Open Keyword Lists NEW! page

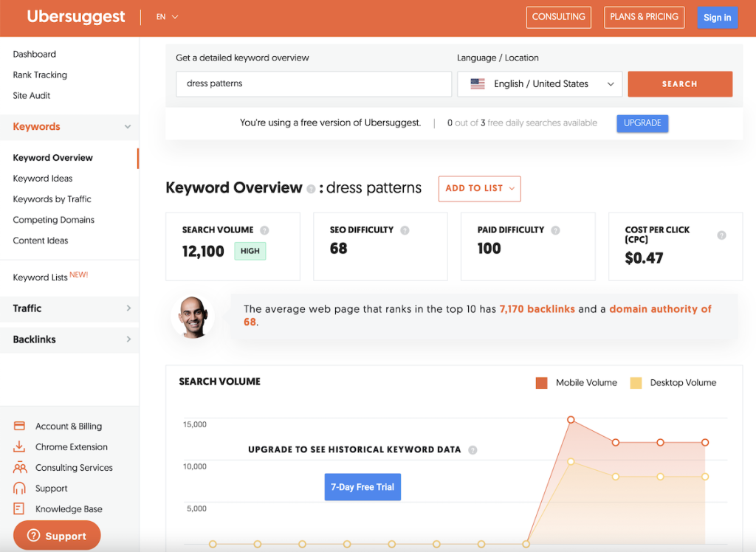(x=50, y=277)
